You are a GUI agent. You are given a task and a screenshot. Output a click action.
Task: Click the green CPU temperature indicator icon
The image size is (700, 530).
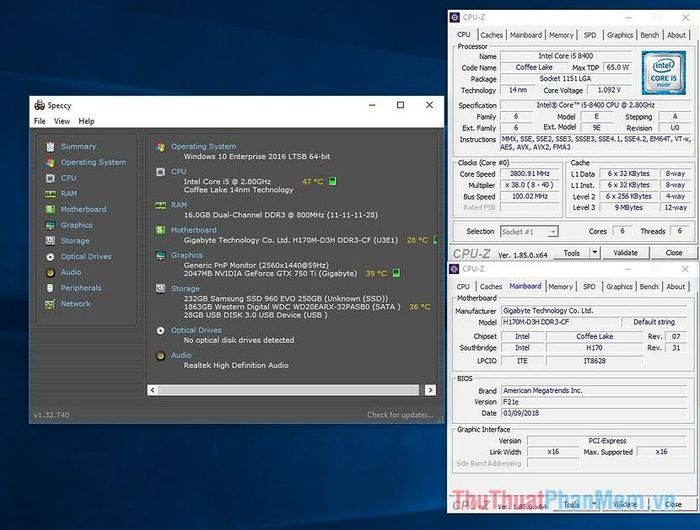coord(333,181)
